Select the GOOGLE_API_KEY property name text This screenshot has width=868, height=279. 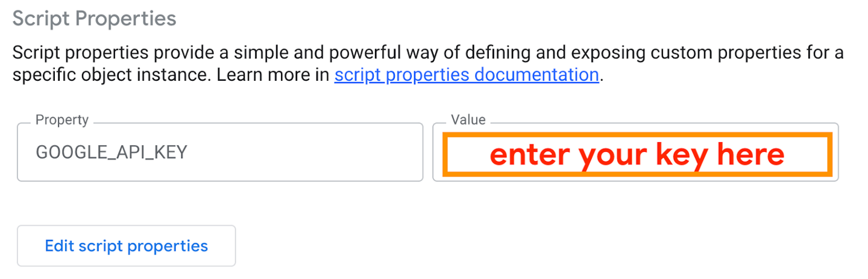pos(112,153)
